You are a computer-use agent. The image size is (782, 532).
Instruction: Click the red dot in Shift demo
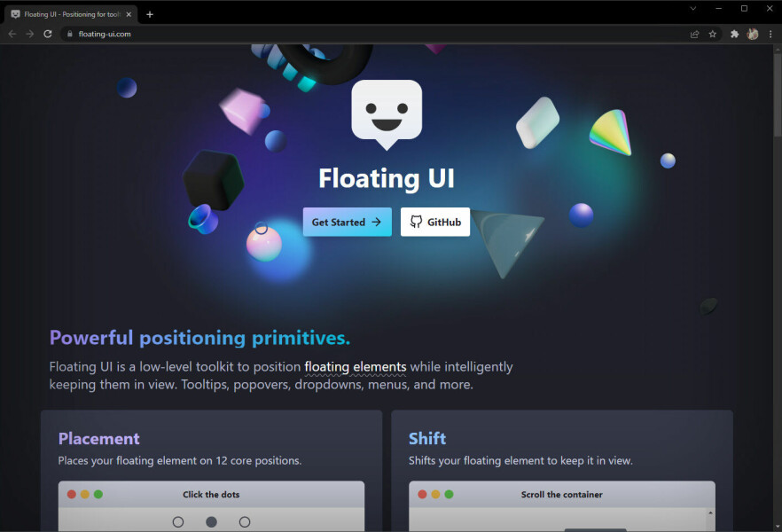click(422, 494)
